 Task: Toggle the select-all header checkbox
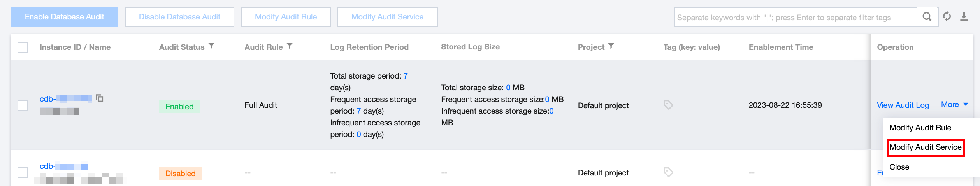pyautogui.click(x=23, y=47)
